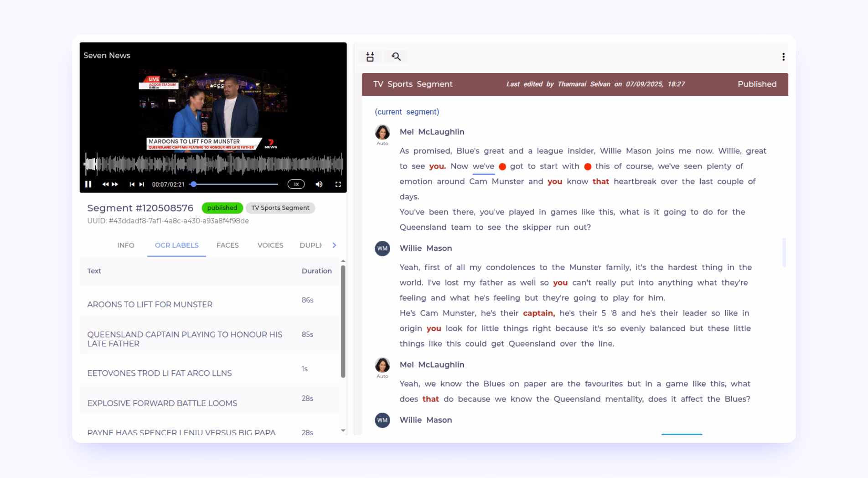Click the second Mel McLaughlin avatar

click(x=382, y=365)
